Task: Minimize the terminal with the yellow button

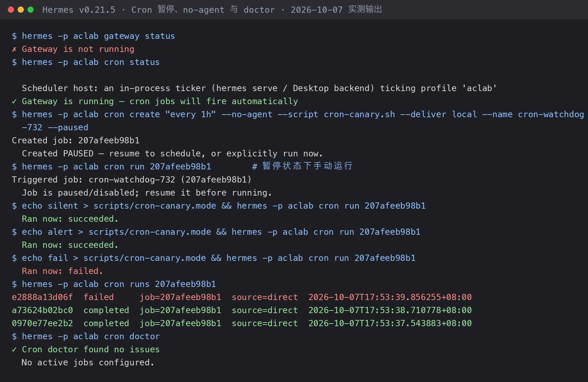Action: (21, 10)
